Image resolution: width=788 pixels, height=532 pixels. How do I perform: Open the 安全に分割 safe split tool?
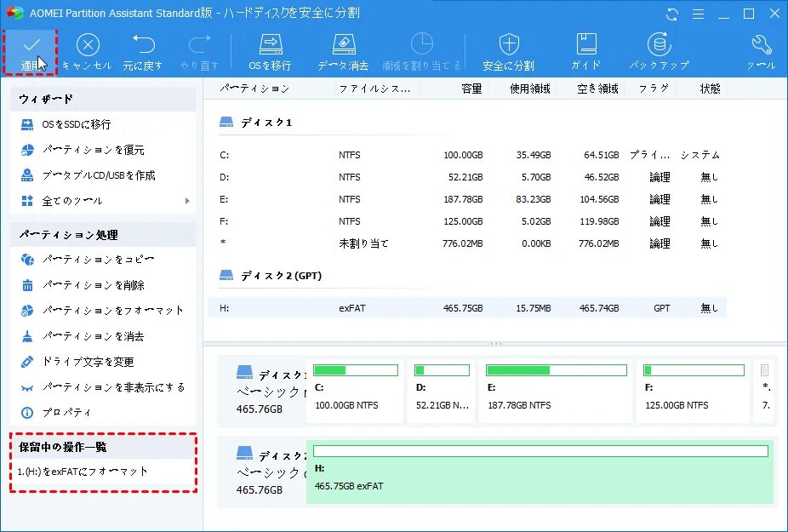click(508, 52)
